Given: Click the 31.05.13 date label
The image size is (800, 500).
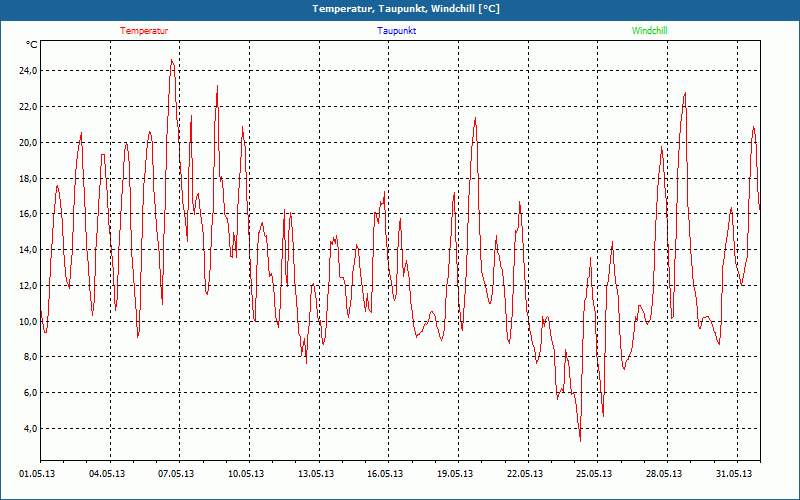Looking at the screenshot, I should click(x=734, y=474).
